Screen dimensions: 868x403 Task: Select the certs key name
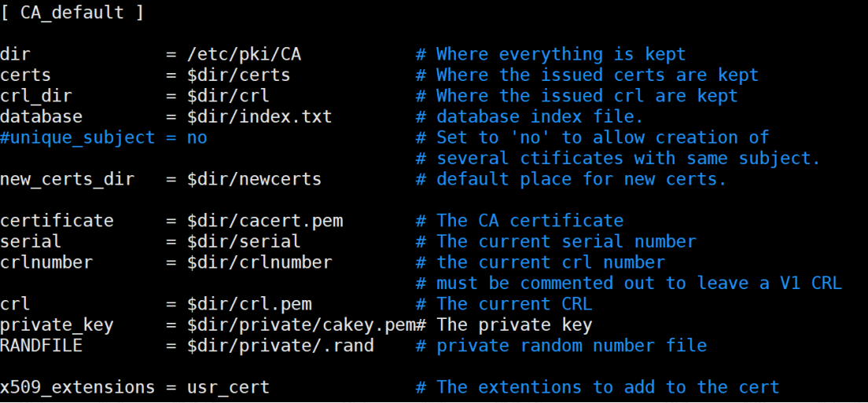pyautogui.click(x=25, y=75)
